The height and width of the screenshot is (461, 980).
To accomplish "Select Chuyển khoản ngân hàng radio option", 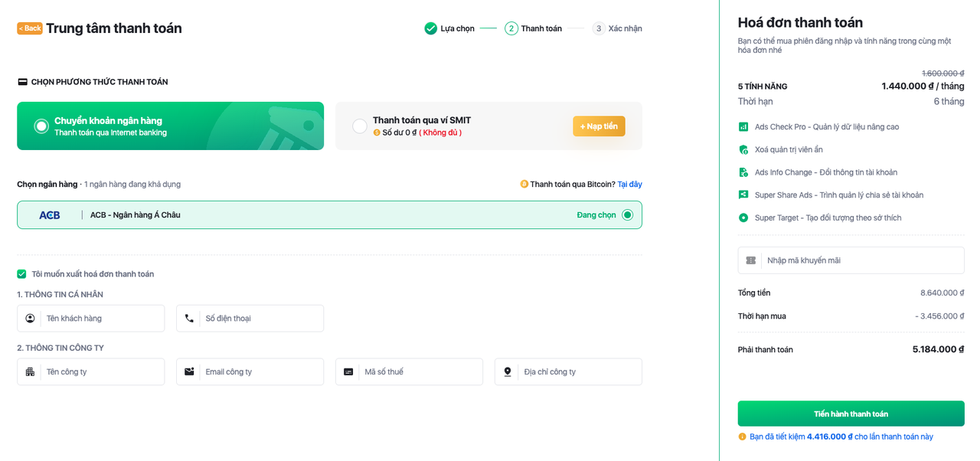I will coord(41,126).
